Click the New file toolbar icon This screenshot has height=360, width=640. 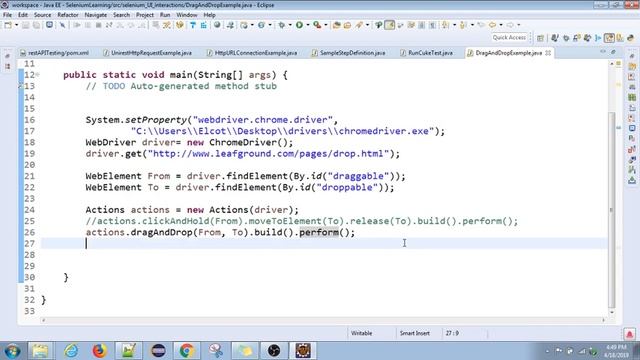point(8,25)
